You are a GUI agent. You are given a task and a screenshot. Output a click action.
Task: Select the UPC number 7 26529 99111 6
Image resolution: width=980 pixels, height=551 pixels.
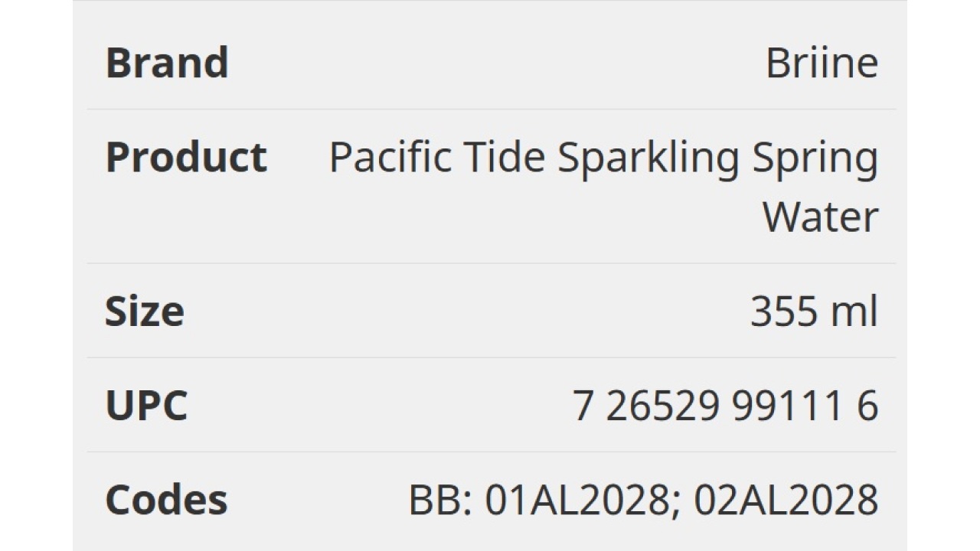click(725, 406)
